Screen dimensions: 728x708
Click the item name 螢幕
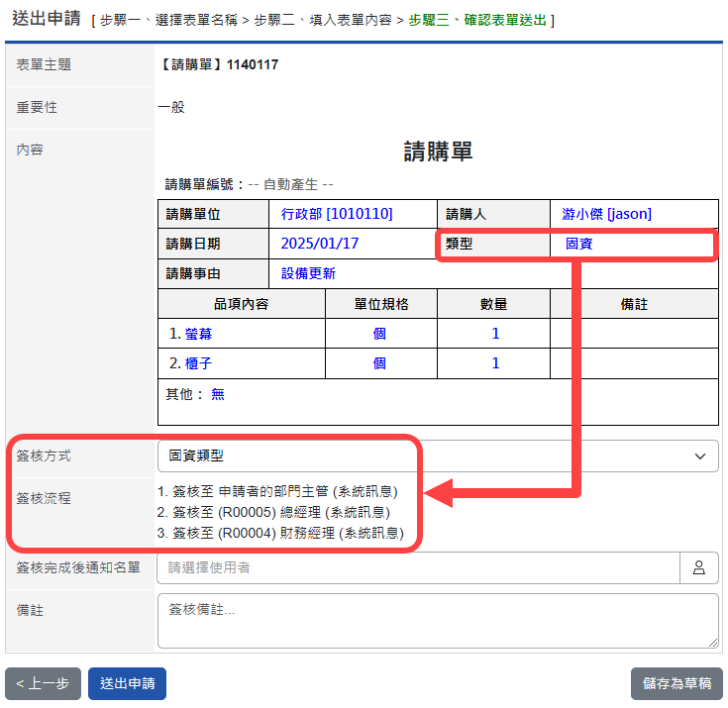[x=198, y=334]
